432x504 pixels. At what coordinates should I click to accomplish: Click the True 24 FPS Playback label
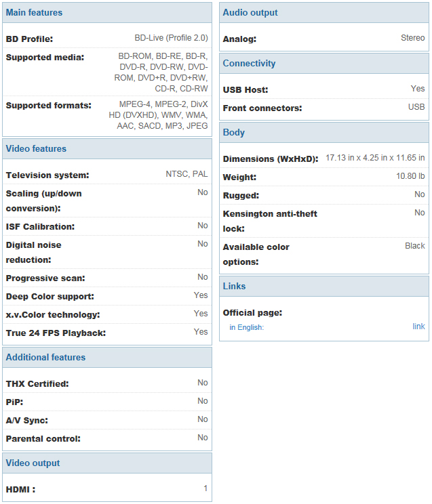56,333
